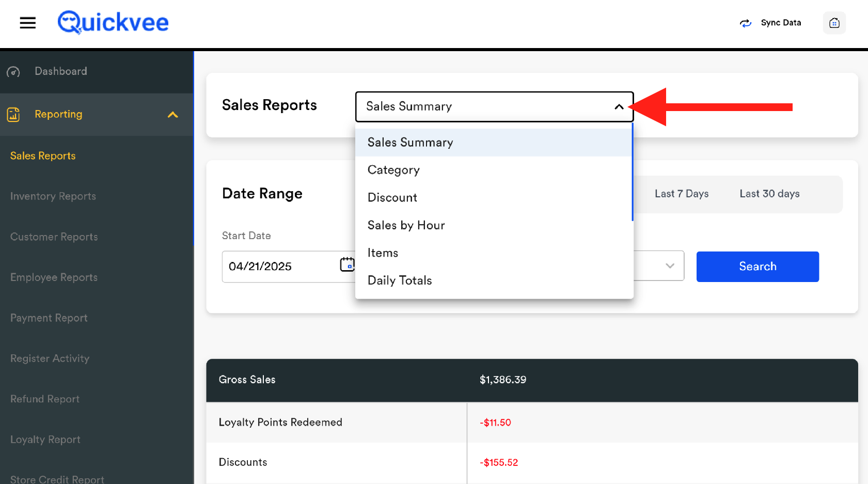The image size is (868, 484).
Task: Switch to Last 30 days range
Action: coord(769,194)
